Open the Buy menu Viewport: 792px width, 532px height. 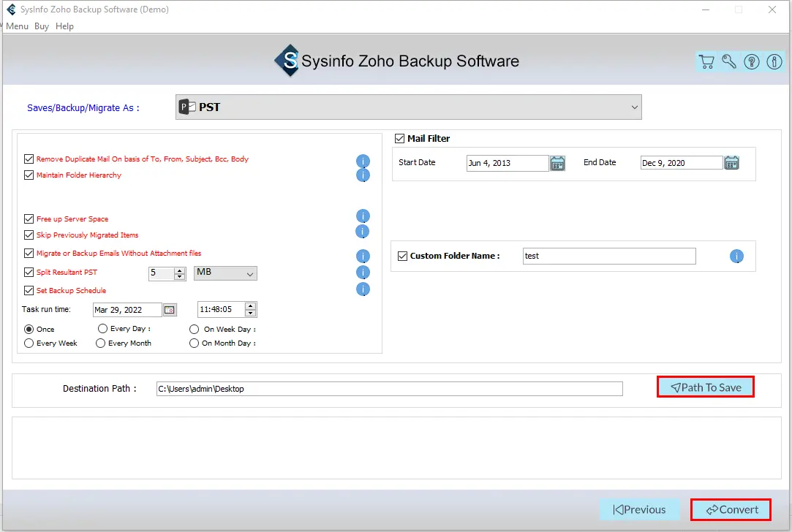tap(42, 26)
